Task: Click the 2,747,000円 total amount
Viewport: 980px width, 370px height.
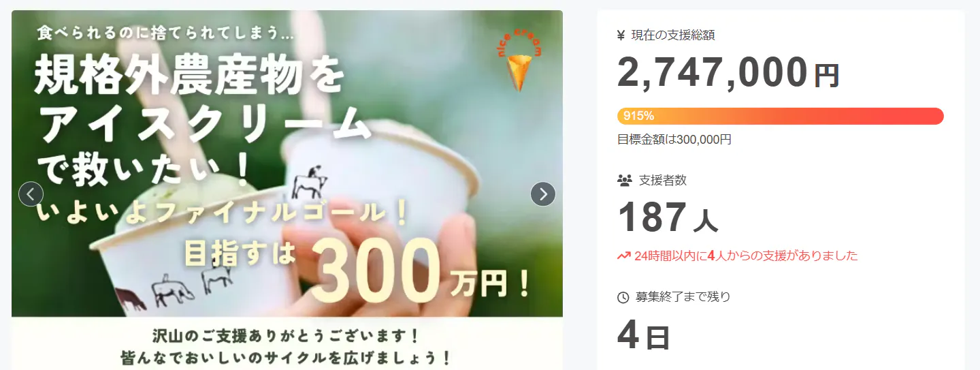Action: click(728, 73)
